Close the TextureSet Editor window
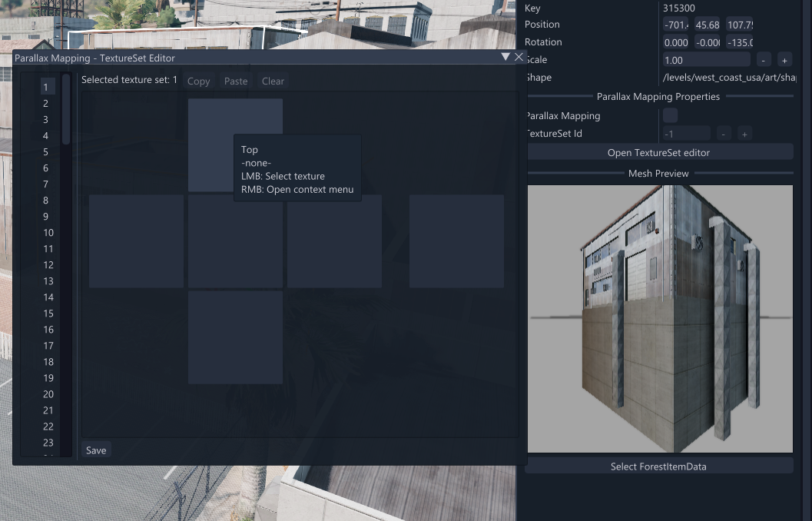Screen dimensions: 812x521 519,57
